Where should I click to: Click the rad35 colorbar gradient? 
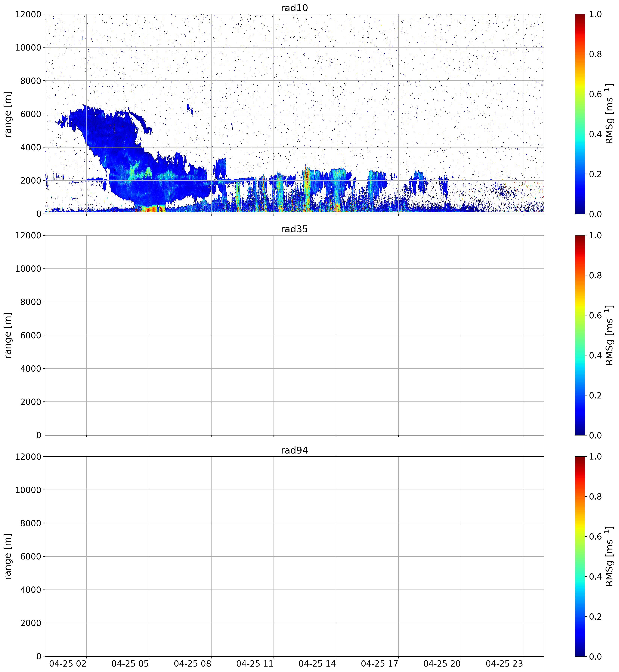click(580, 335)
